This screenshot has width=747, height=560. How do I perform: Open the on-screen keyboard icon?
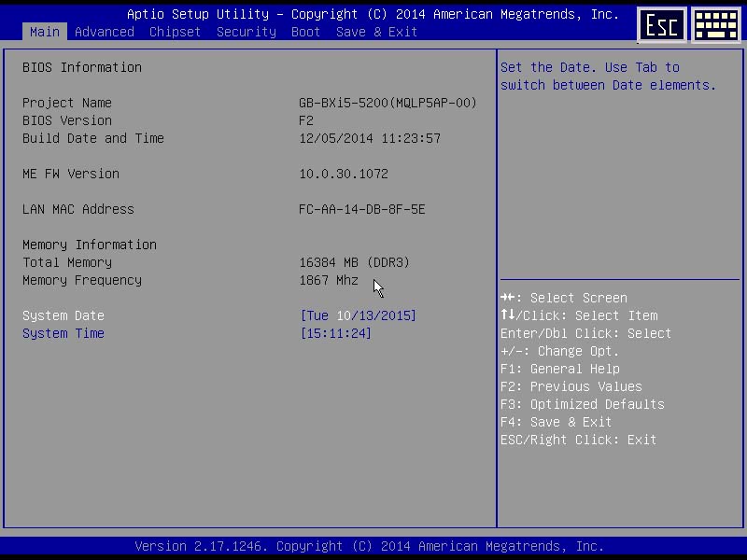click(716, 25)
